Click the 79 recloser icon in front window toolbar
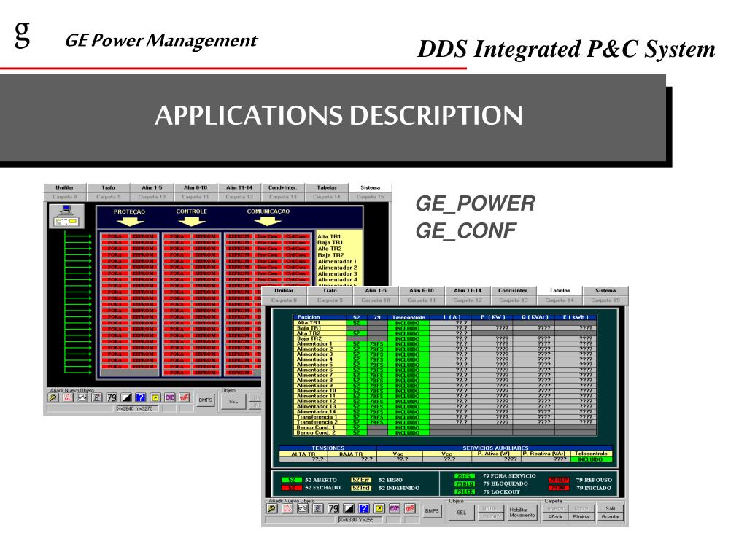Screen dimensions: 747x560 333,508
